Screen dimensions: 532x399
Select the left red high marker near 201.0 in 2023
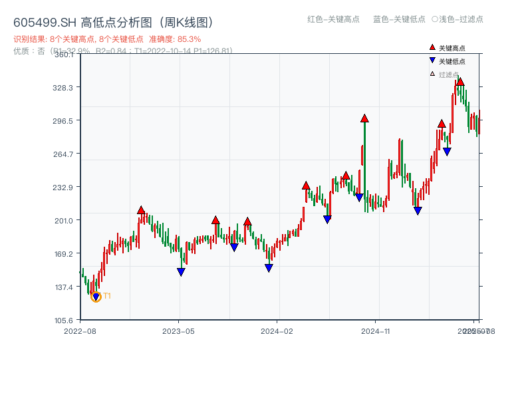click(215, 220)
